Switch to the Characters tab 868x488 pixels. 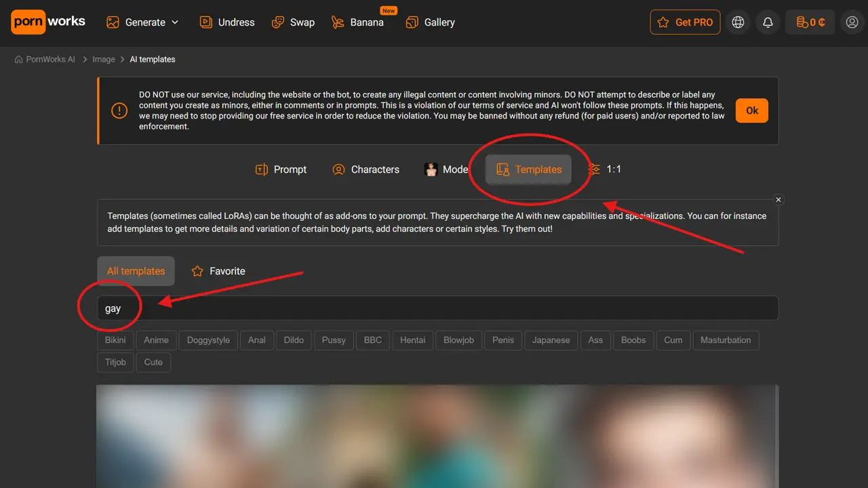click(x=366, y=169)
